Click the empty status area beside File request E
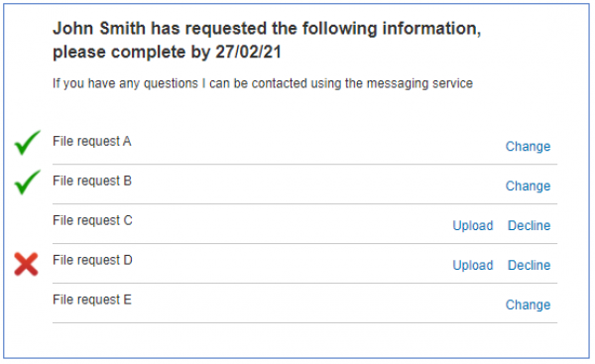Image resolution: width=595 pixels, height=364 pixels. coord(27,303)
